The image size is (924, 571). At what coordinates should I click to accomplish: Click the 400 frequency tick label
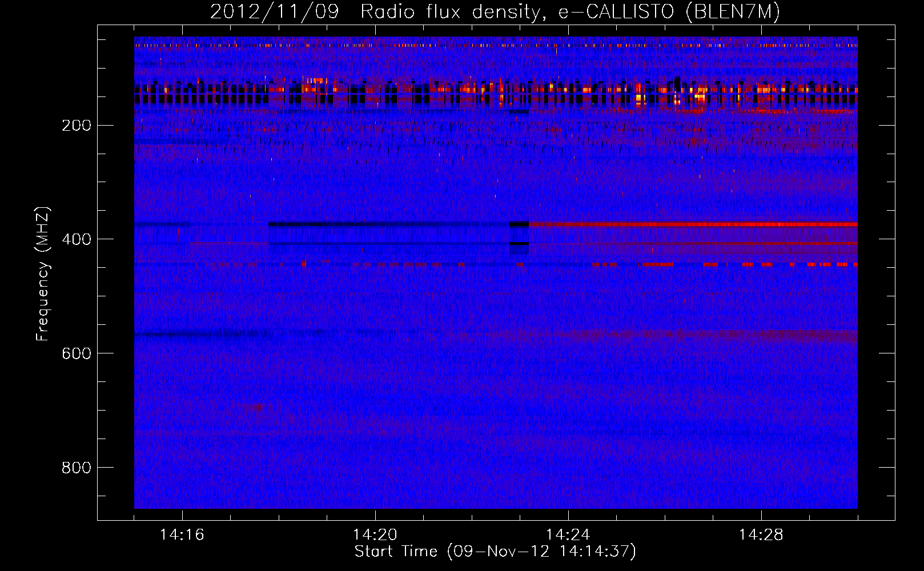pos(77,239)
